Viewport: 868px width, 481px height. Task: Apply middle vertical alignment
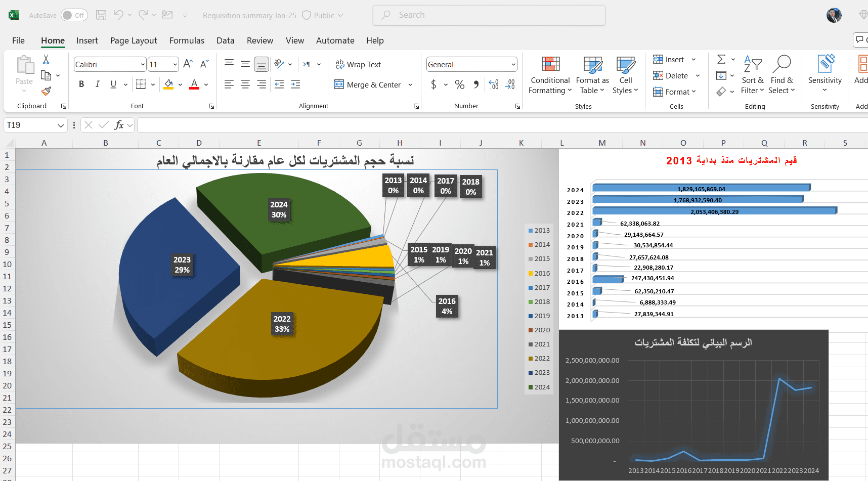pyautogui.click(x=245, y=64)
